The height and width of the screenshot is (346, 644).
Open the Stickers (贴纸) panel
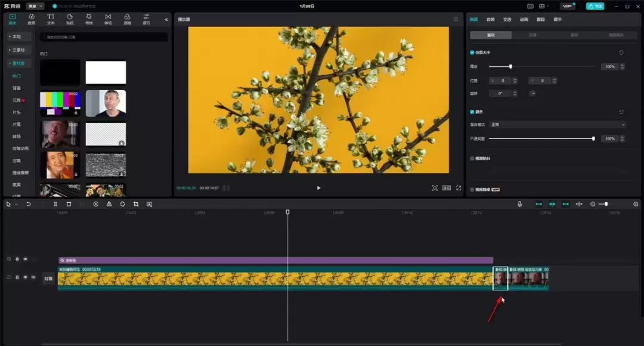(x=70, y=19)
